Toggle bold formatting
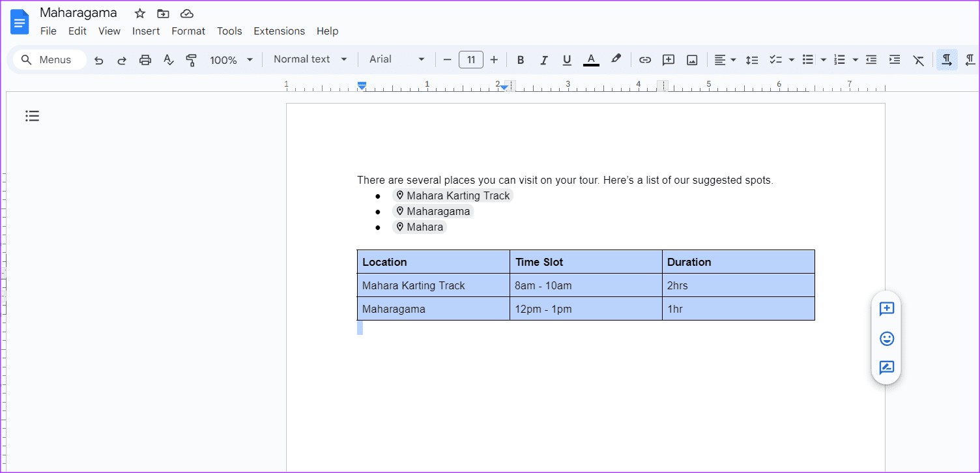The height and width of the screenshot is (473, 980). [521, 59]
